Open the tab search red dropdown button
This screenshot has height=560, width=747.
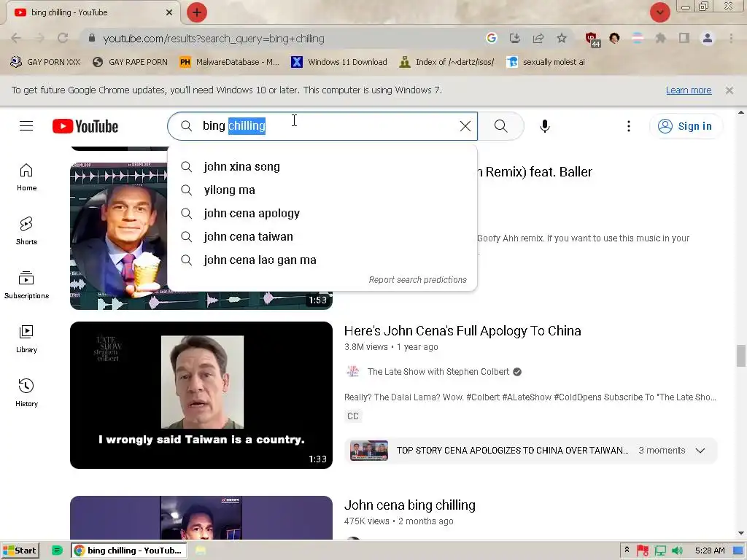[x=659, y=12]
